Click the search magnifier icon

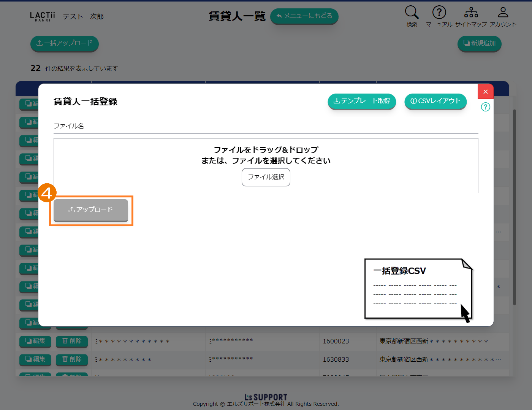click(x=412, y=13)
